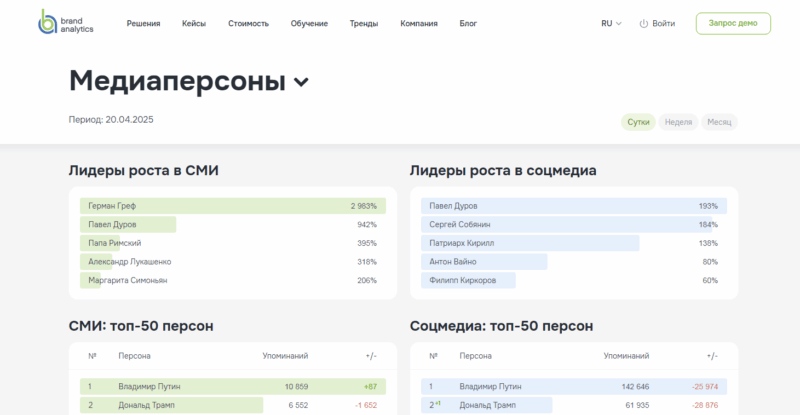Click Дональд Трамп in the СМИ top-50

146,405
